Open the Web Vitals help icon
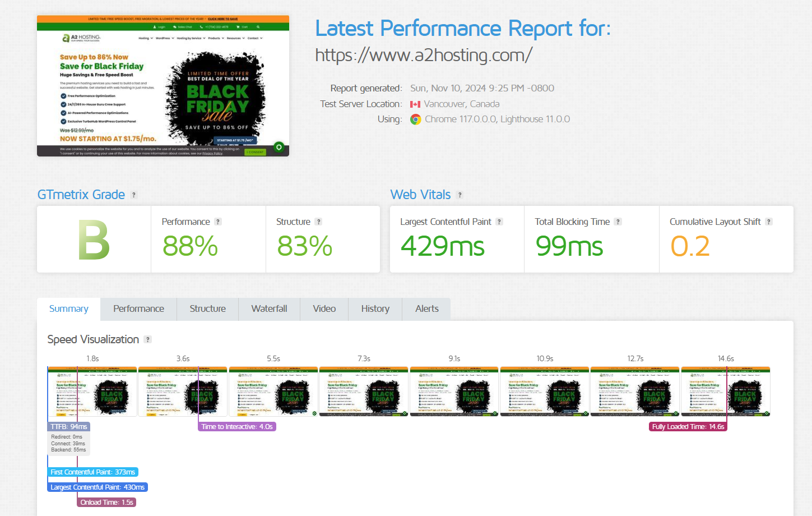The width and height of the screenshot is (812, 516). tap(460, 195)
